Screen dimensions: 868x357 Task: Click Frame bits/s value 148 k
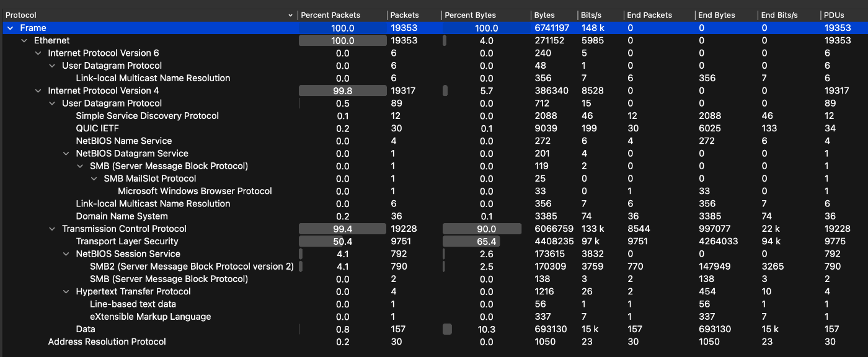pos(593,28)
